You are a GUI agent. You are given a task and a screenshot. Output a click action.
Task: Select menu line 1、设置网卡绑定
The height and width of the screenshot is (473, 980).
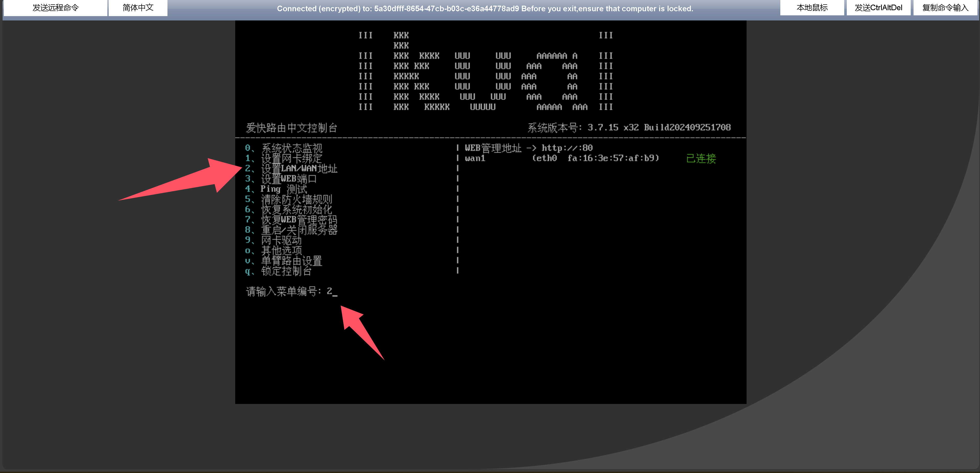click(284, 158)
